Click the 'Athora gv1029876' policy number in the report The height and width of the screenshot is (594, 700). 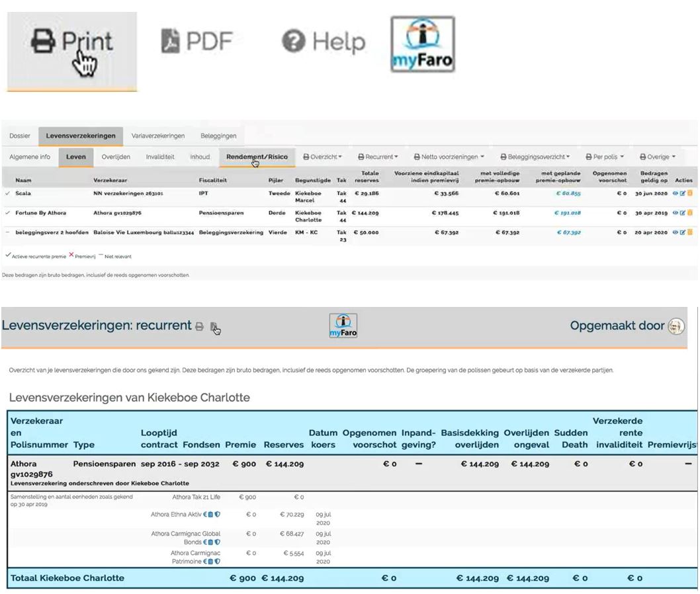tap(31, 469)
